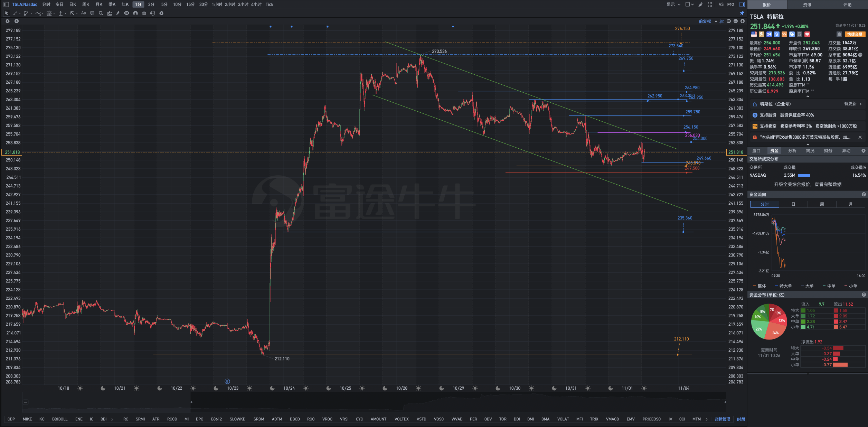Open the 前复权 adjustment dropdown
The image size is (868, 427).
click(x=708, y=21)
